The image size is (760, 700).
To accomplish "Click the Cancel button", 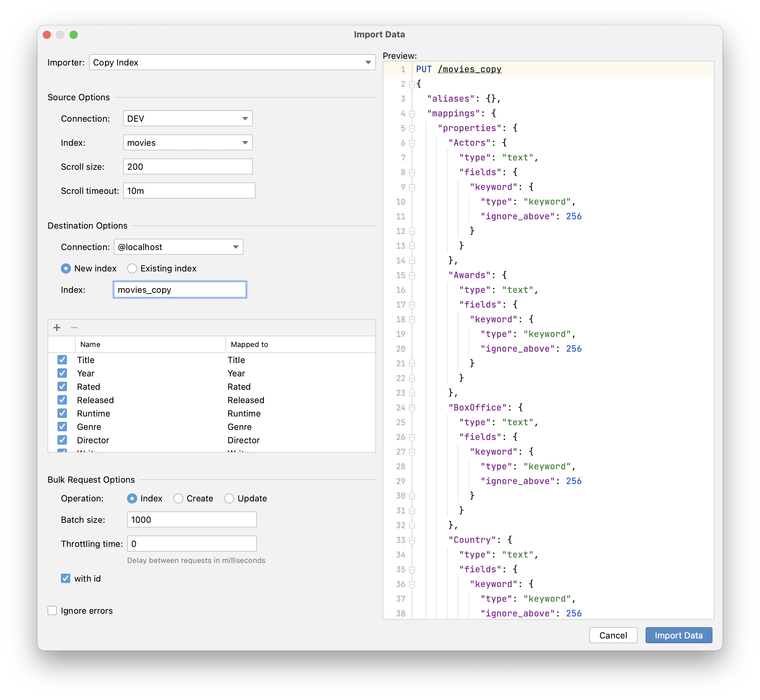I will click(x=612, y=634).
